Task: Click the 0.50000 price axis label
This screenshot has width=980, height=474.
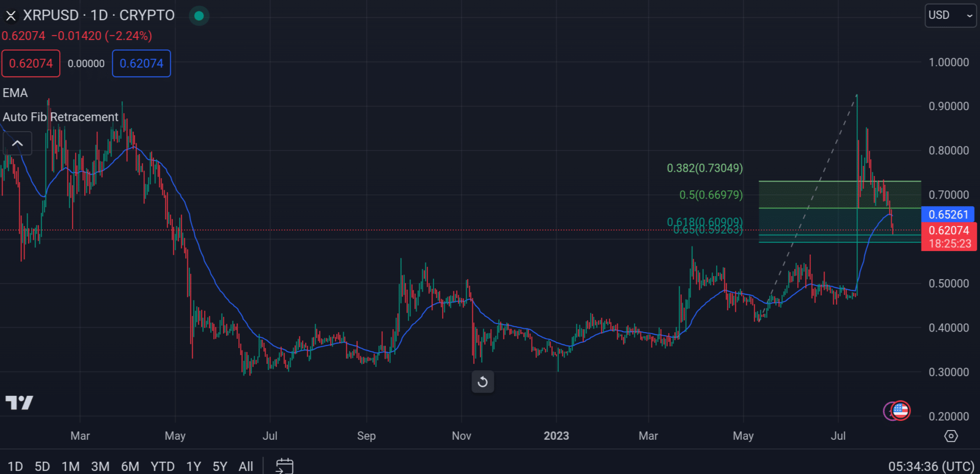Action: click(x=949, y=283)
